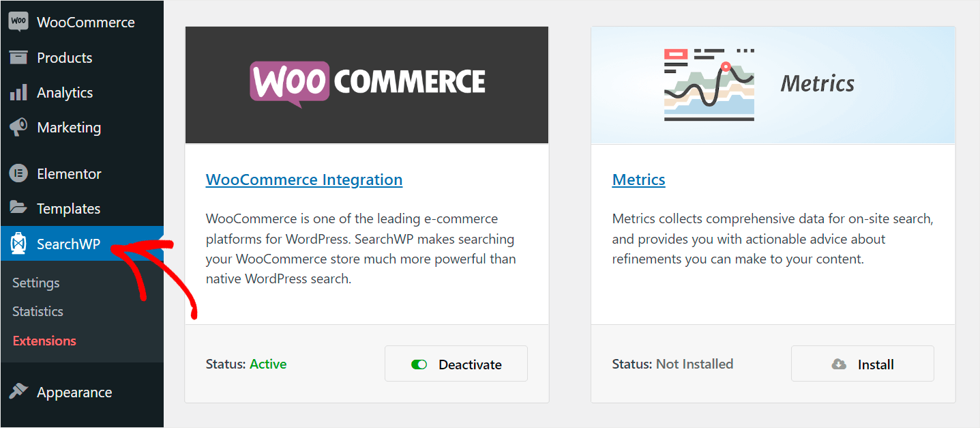Open the Settings submenu item

coord(36,283)
